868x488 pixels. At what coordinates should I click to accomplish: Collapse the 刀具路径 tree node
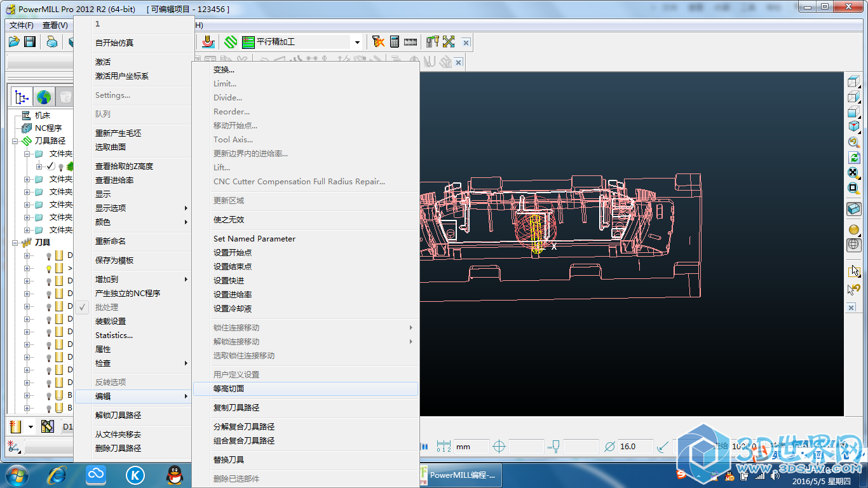coord(15,141)
